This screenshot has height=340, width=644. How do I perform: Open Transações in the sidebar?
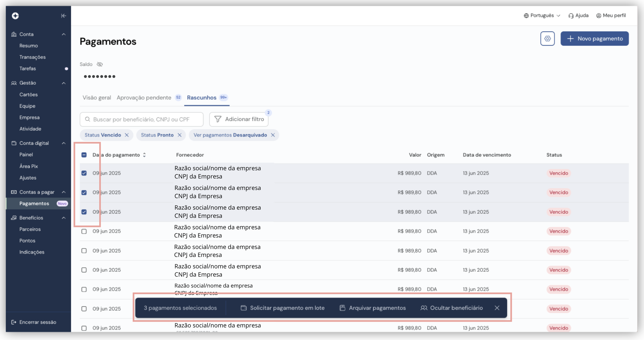33,57
